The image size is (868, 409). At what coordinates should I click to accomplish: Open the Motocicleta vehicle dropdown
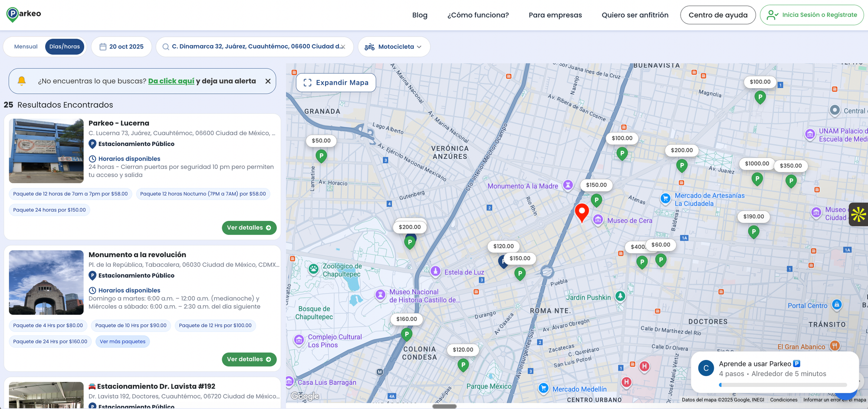(x=394, y=46)
